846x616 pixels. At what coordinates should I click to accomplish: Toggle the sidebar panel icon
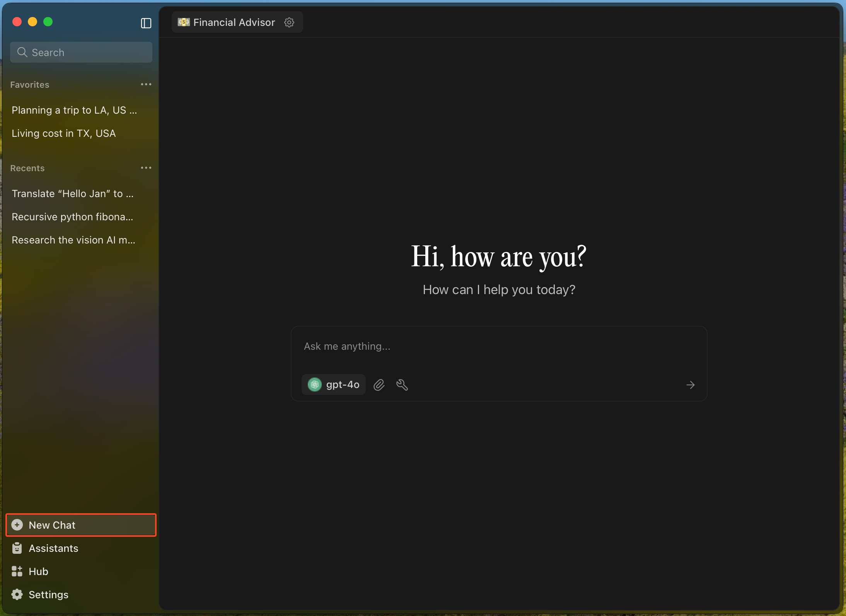146,23
